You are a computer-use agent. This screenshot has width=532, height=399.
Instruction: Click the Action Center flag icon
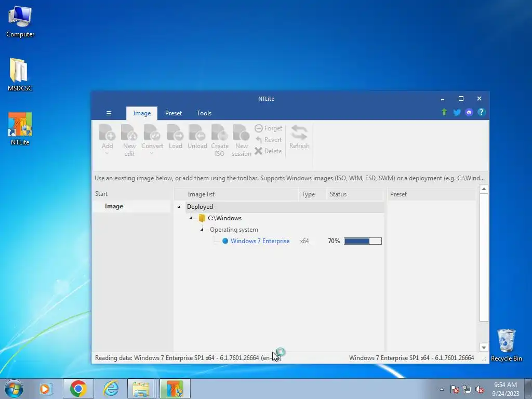455,389
